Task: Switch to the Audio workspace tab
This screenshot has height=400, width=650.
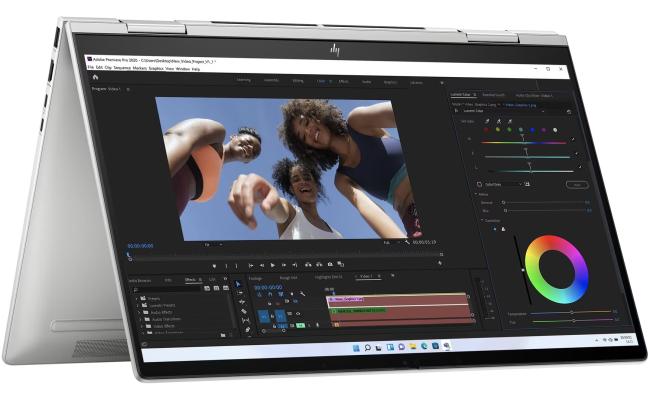Action: [366, 82]
